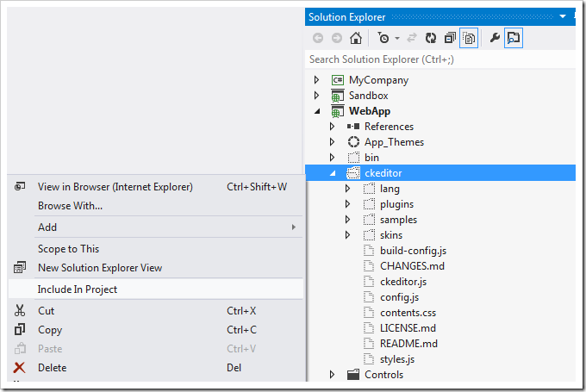586x392 pixels.
Task: Choose Cut from context menu
Action: click(155, 311)
